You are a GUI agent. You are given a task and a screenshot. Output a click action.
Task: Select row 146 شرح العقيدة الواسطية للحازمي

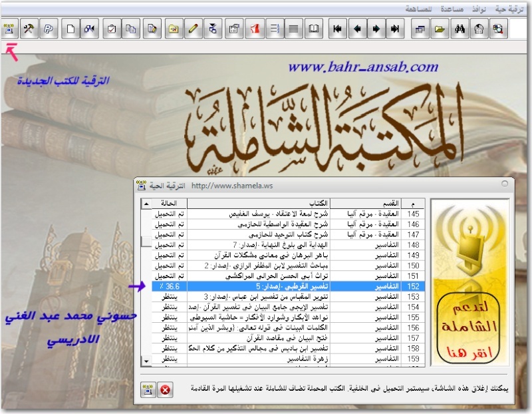coord(288,224)
